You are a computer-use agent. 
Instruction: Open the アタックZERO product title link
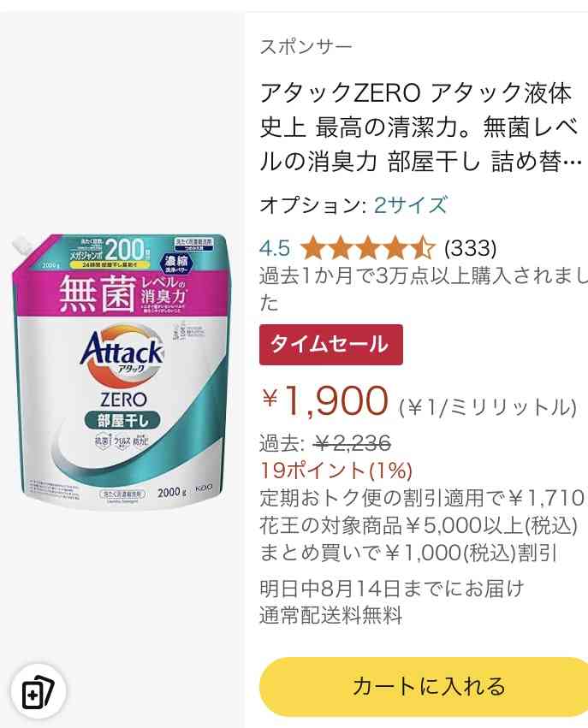coord(421,127)
